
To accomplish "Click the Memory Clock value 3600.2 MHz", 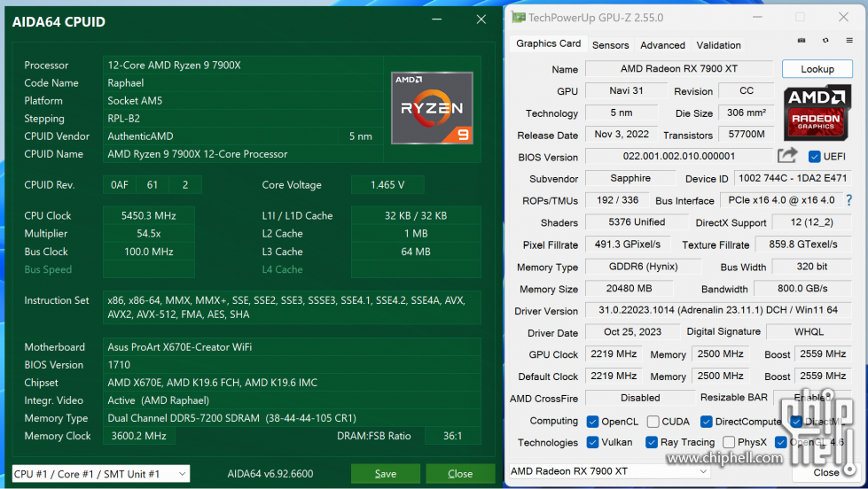I will click(139, 436).
